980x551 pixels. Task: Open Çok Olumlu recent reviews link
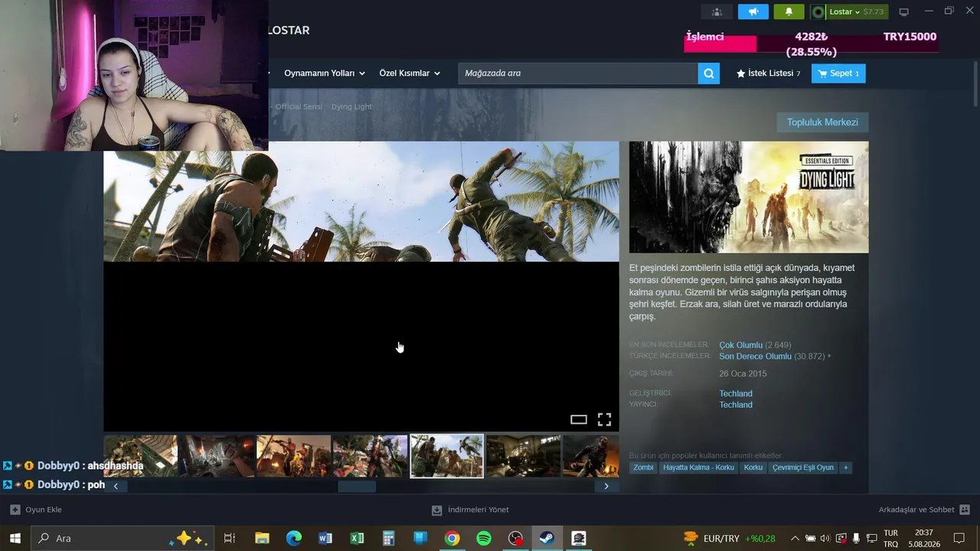(x=740, y=345)
